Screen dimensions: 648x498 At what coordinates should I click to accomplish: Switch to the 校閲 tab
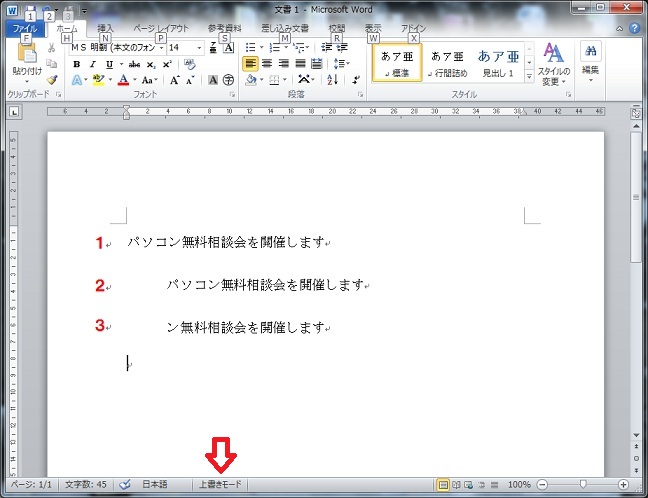coord(336,29)
